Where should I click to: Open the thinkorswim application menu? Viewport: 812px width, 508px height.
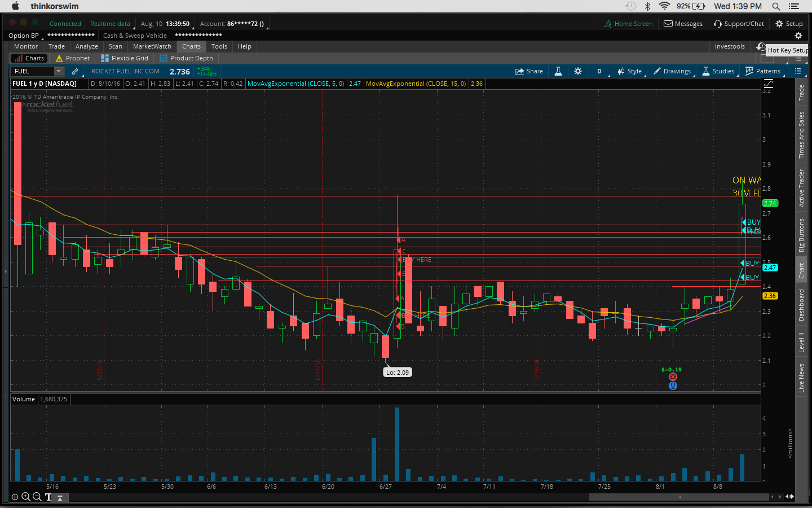tap(55, 6)
